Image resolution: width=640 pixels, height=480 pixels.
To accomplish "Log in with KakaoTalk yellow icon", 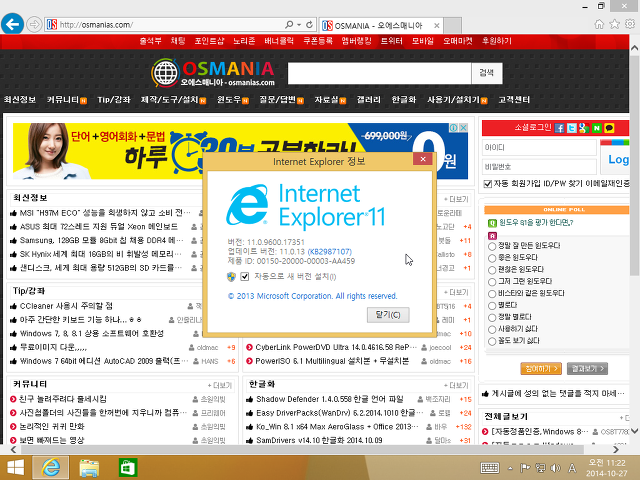I will [x=609, y=128].
